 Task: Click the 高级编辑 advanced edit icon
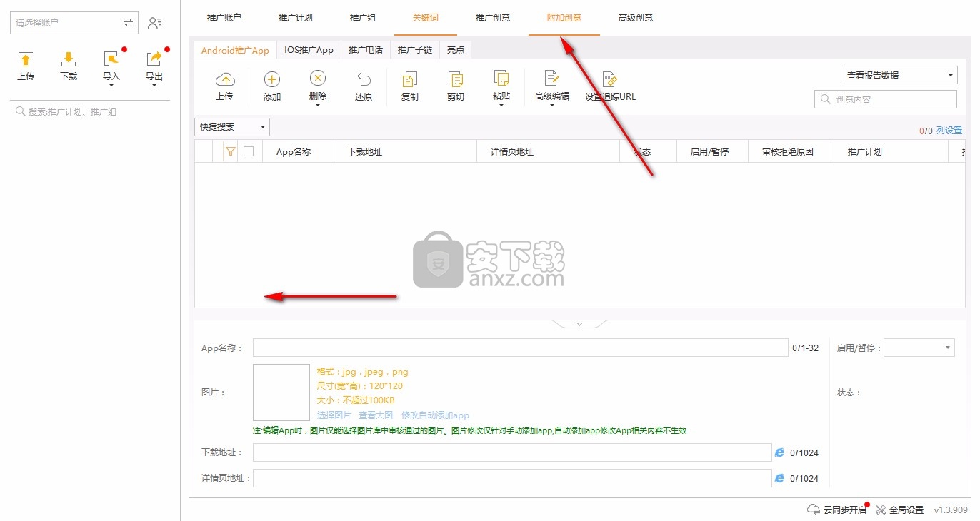[552, 79]
